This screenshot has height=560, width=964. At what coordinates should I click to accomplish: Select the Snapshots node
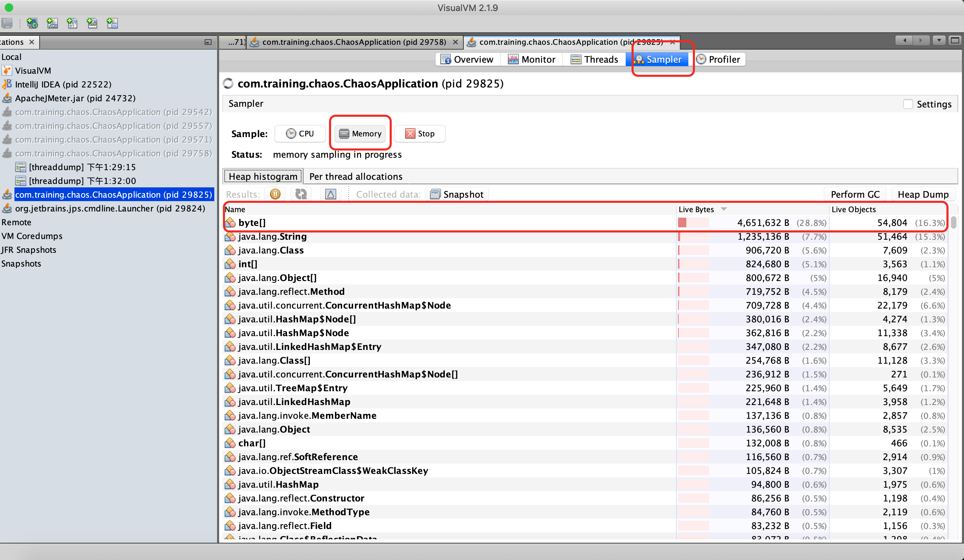click(x=21, y=263)
